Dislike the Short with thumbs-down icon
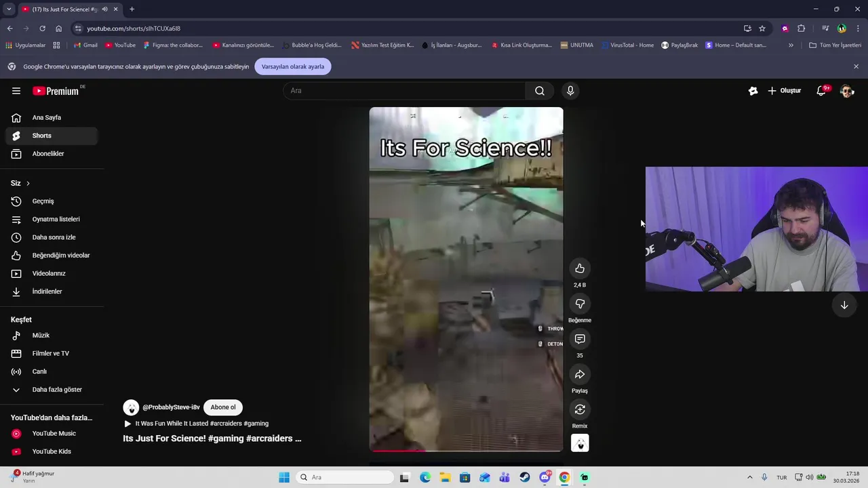The image size is (868, 488). [580, 304]
